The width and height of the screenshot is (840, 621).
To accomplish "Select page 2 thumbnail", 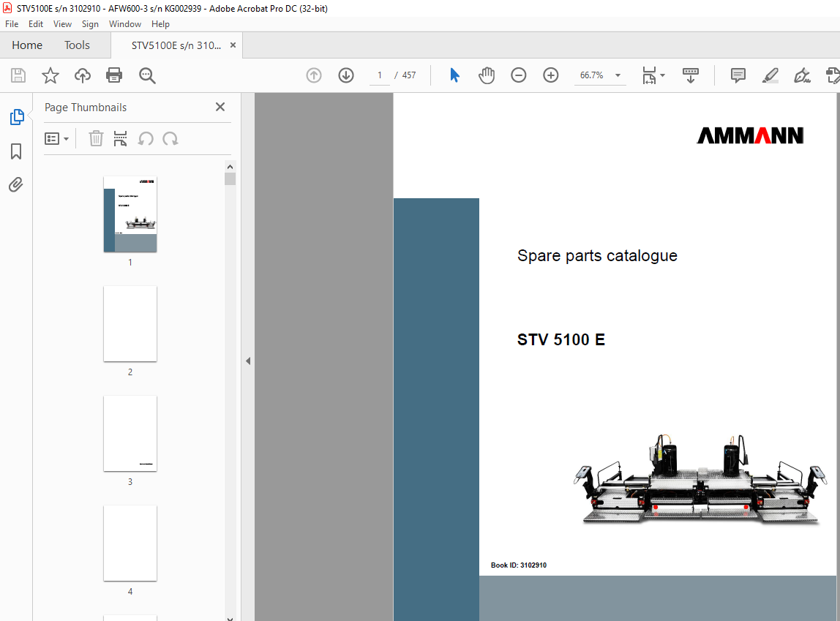I will tap(130, 324).
